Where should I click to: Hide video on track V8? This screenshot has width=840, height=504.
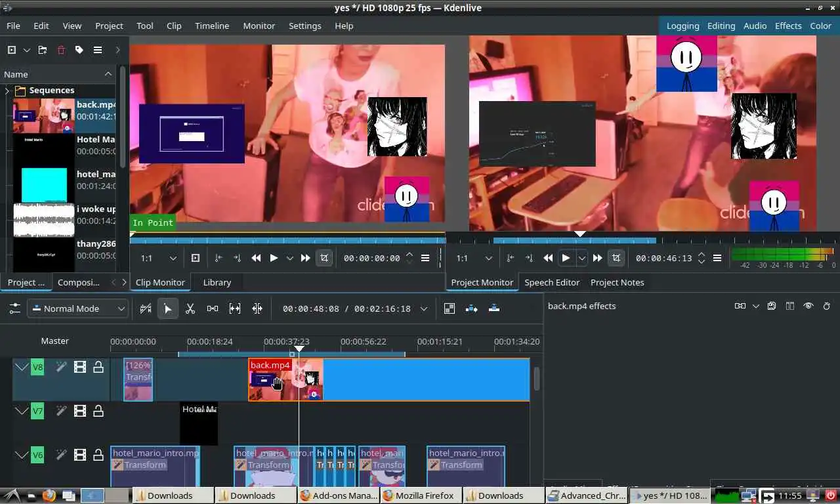coord(80,367)
